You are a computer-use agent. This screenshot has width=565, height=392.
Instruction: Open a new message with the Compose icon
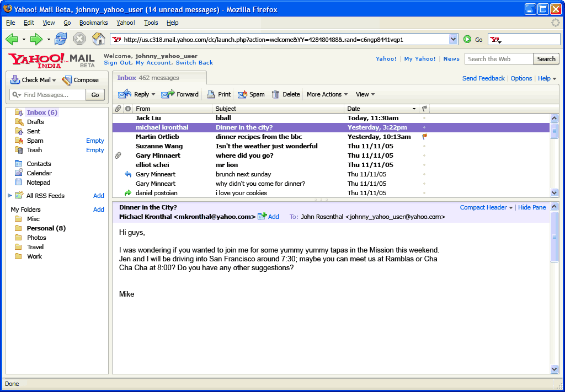point(67,79)
